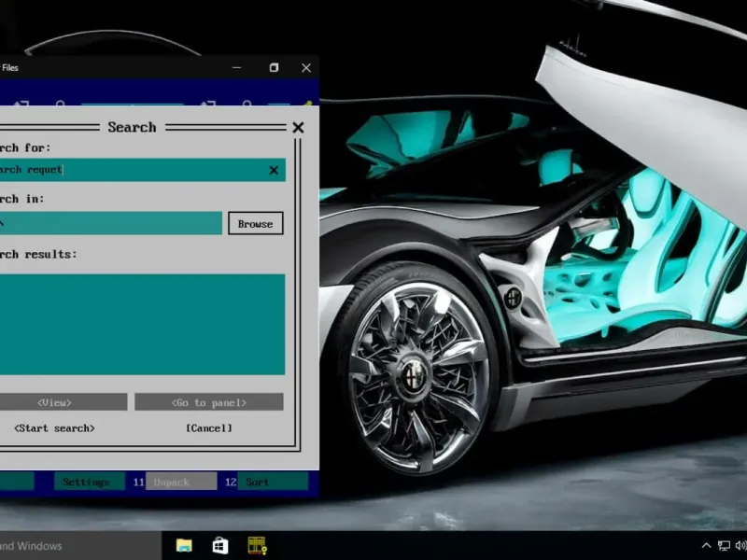This screenshot has width=747, height=560.
Task: Open Microsoft Store from the taskbar
Action: pos(220,545)
